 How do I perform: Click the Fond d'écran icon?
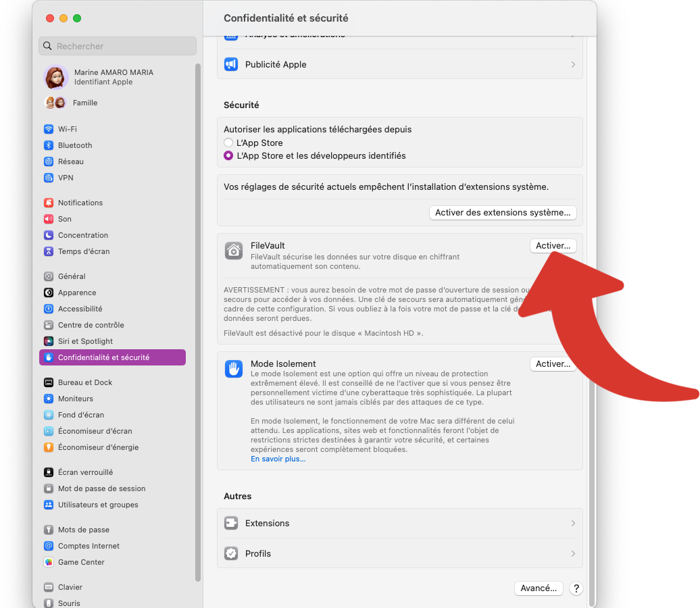(49, 415)
